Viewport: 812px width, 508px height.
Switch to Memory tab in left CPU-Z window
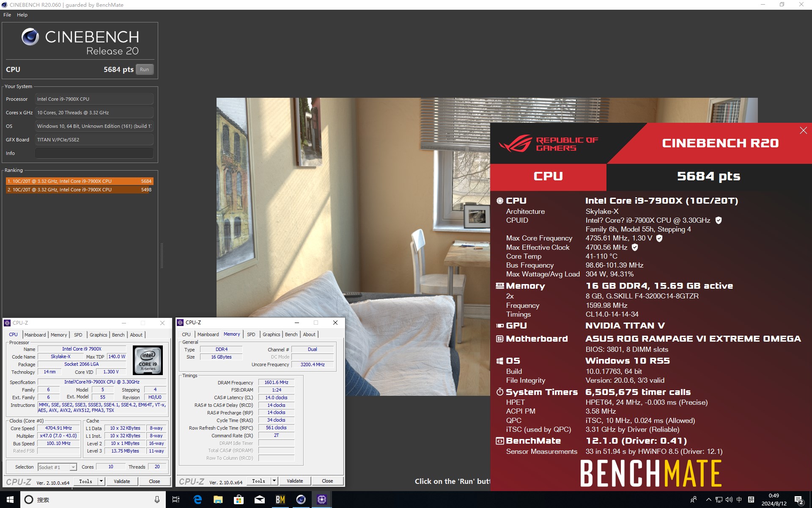[x=59, y=335]
